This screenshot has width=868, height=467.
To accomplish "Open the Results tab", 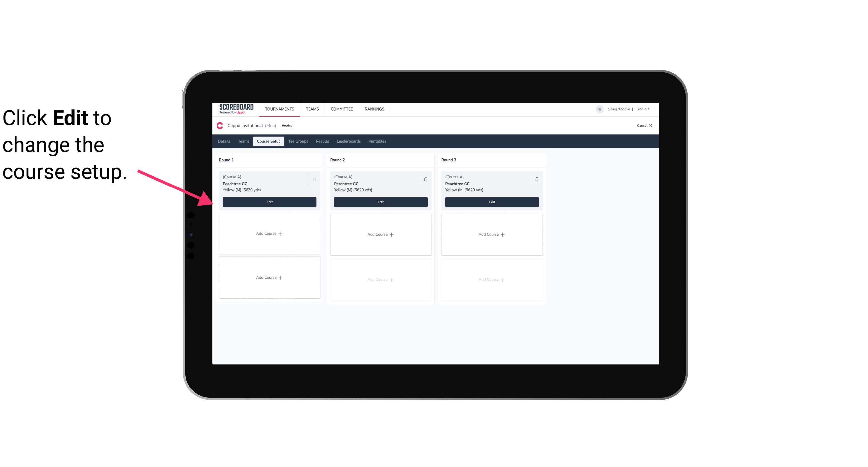I will click(x=322, y=141).
